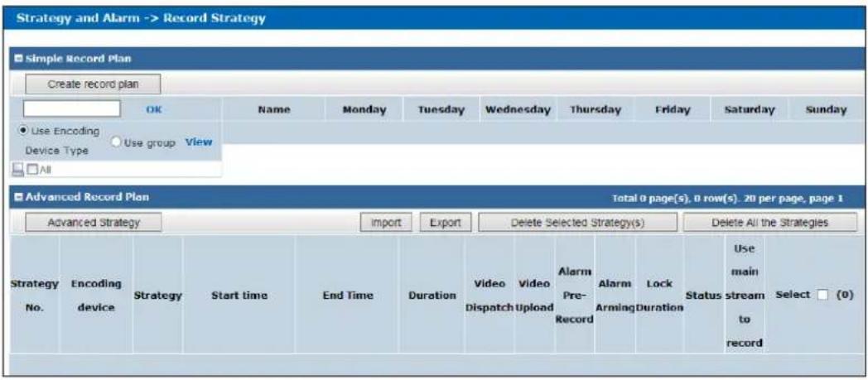This screenshot has width=868, height=380.
Task: Click the Name column header
Action: coord(274,109)
